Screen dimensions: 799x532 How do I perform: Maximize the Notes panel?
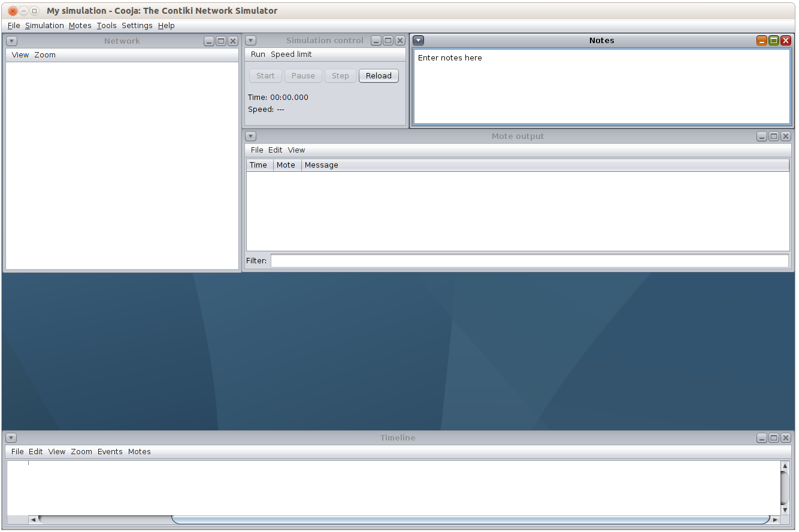tap(774, 41)
